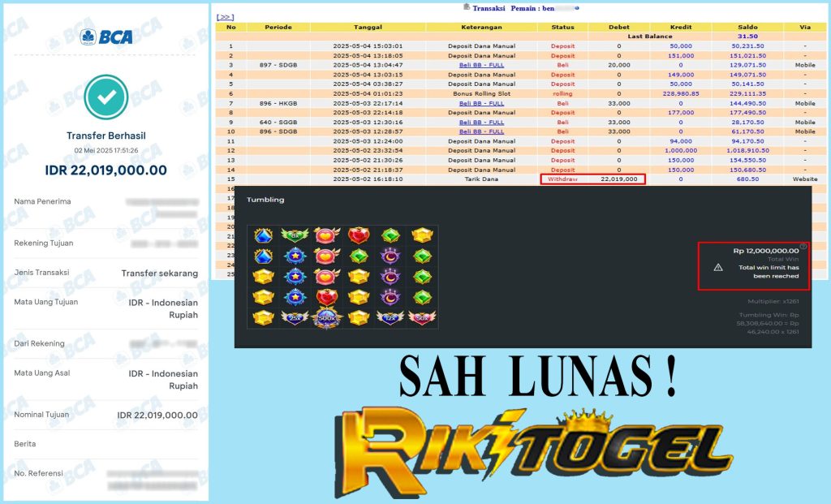
Task: Click the Debet value 22,019,000
Action: point(619,179)
